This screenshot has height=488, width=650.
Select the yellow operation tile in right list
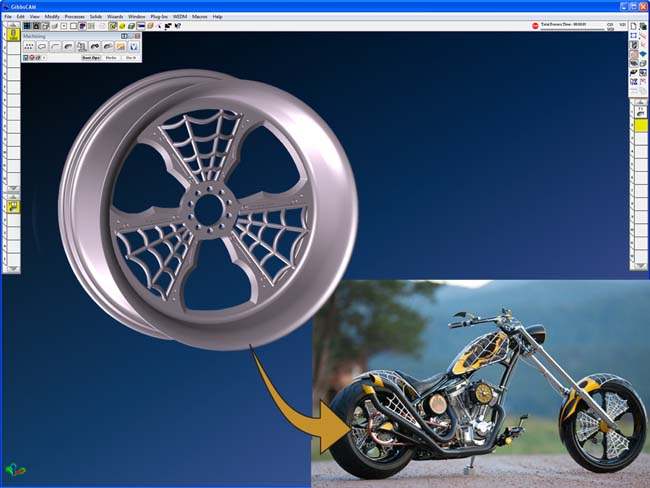click(641, 125)
